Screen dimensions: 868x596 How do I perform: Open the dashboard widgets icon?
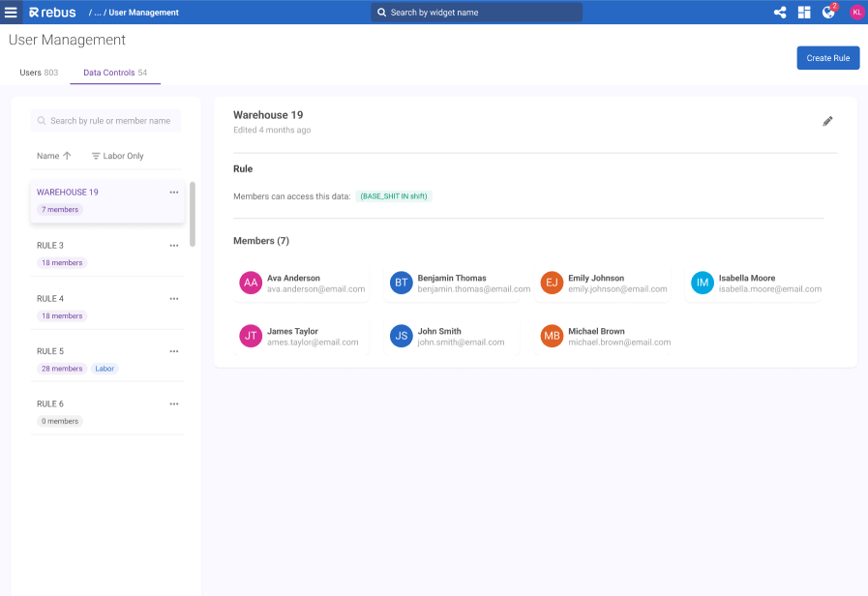coord(804,13)
